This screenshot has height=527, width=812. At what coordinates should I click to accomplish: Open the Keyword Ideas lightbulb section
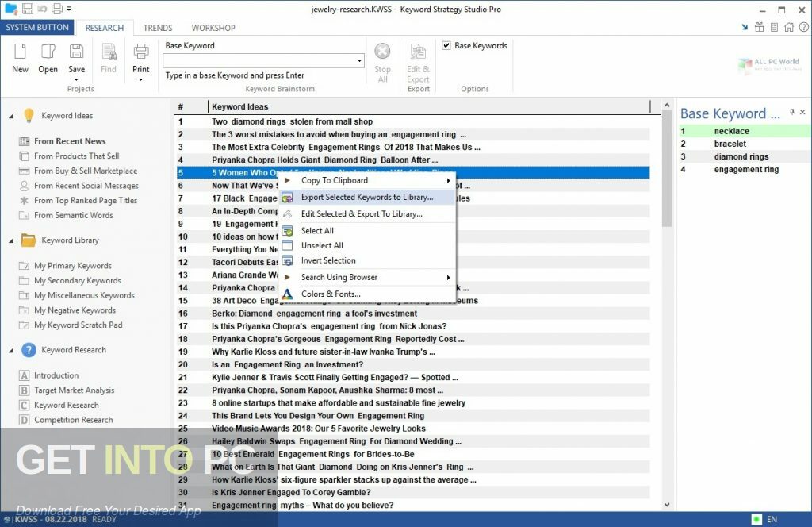tap(29, 116)
